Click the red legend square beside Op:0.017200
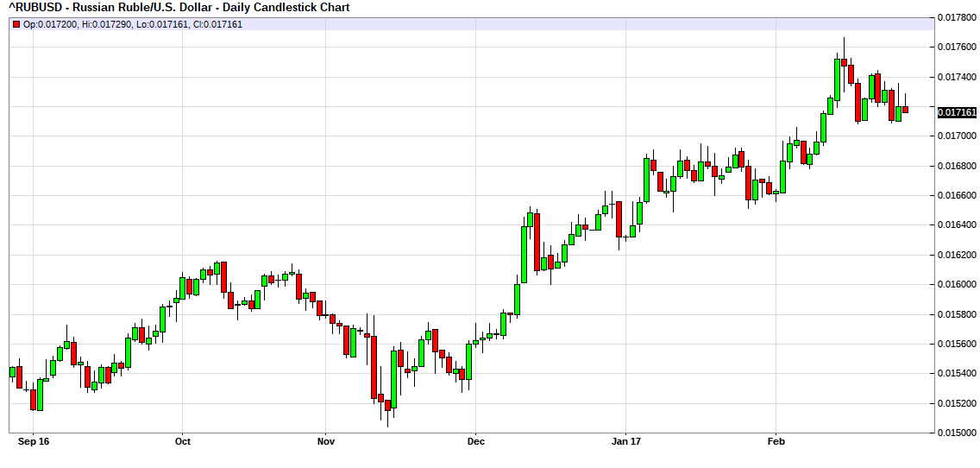The height and width of the screenshot is (468, 980). 16,25
